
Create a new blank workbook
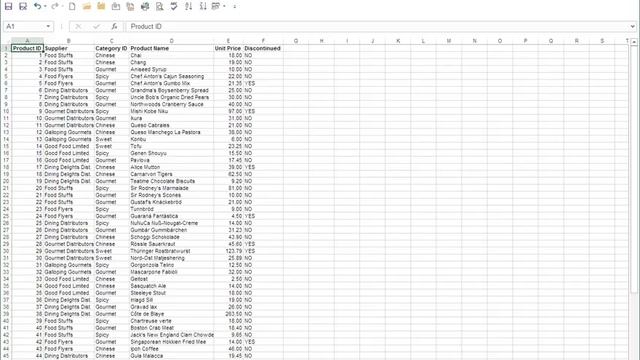coord(72,7)
